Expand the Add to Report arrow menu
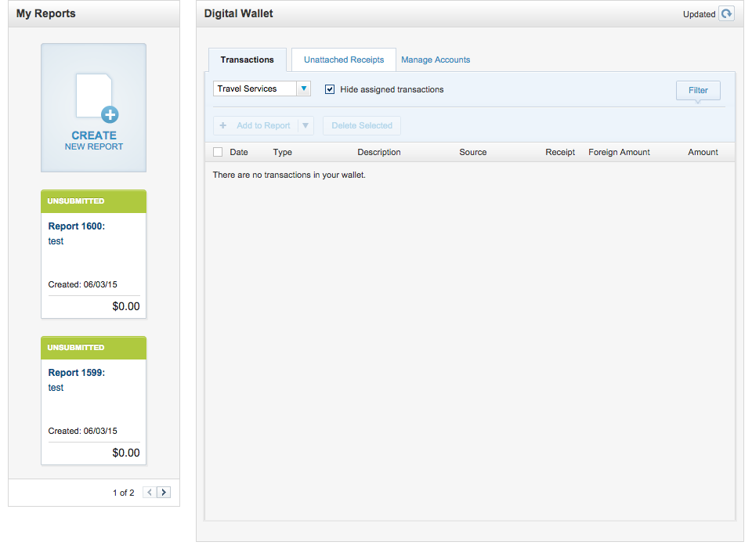This screenshot has height=560, width=752. (x=305, y=125)
